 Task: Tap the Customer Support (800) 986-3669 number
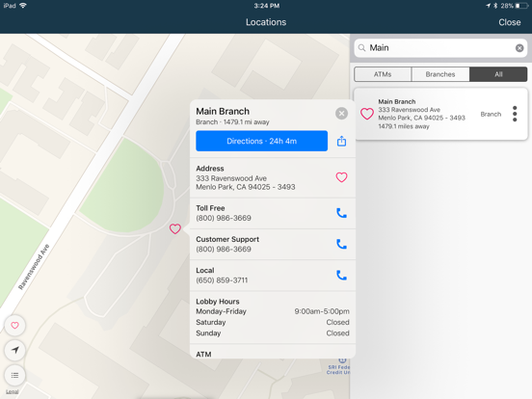tap(224, 249)
